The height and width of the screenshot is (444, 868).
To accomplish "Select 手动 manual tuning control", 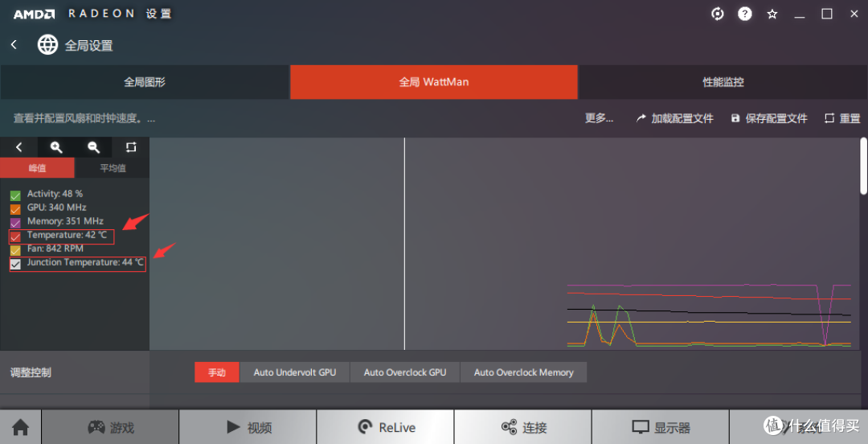I will [x=217, y=372].
